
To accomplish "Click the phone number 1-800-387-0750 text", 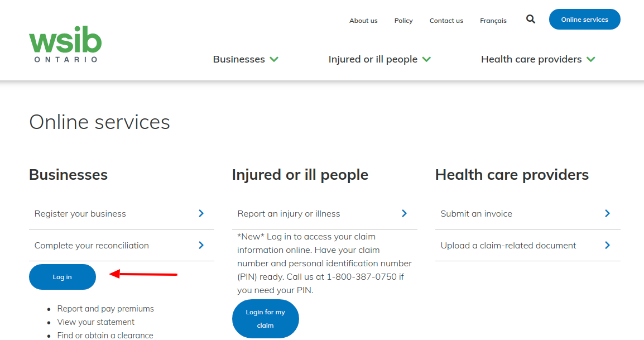I will coord(362,277).
